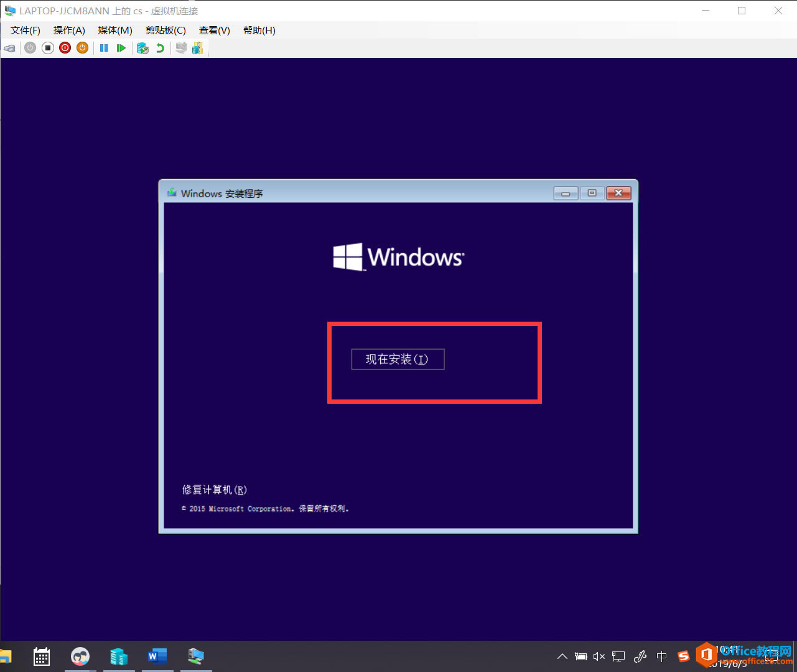The width and height of the screenshot is (797, 672).
Task: Click the 修复计算机(R) link
Action: (215, 490)
